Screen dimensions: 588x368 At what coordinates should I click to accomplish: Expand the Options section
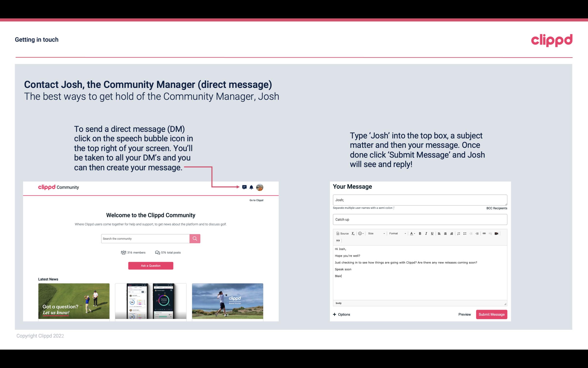341,314
